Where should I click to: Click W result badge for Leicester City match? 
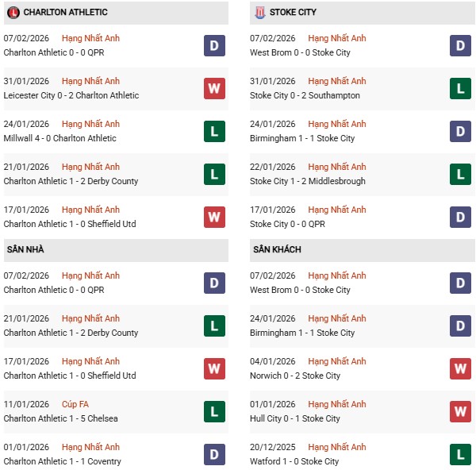214,88
